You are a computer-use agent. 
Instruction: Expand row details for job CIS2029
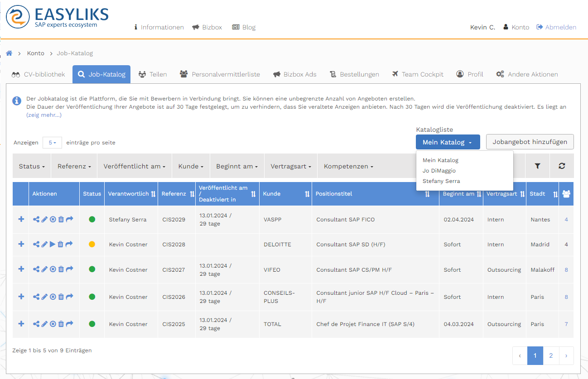coord(21,220)
